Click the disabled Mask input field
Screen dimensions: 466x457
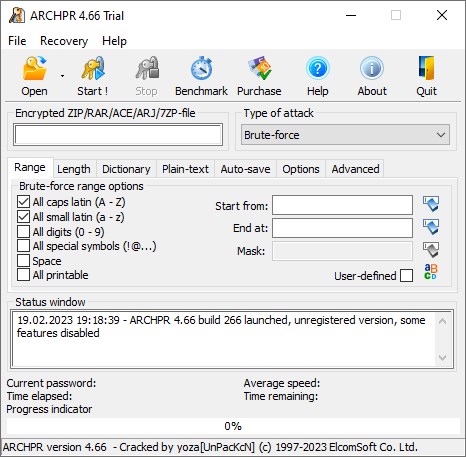click(342, 251)
